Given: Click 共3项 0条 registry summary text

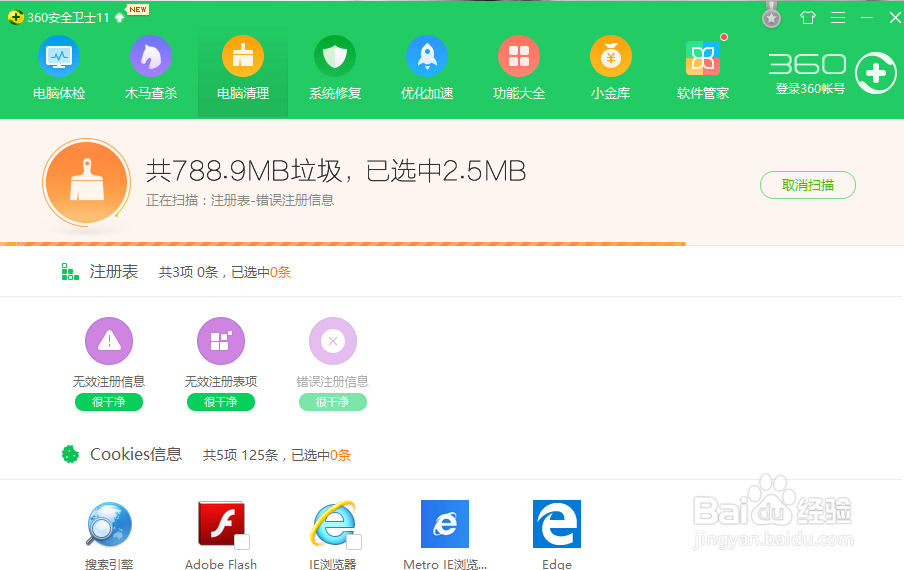Looking at the screenshot, I should pos(224,272).
